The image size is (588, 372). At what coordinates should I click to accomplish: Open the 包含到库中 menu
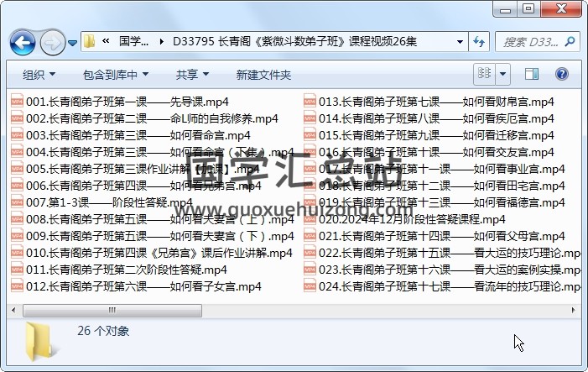115,75
